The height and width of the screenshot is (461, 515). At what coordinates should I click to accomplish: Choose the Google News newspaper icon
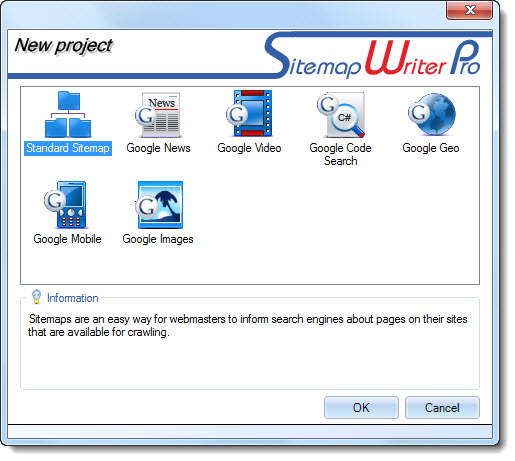pyautogui.click(x=158, y=115)
